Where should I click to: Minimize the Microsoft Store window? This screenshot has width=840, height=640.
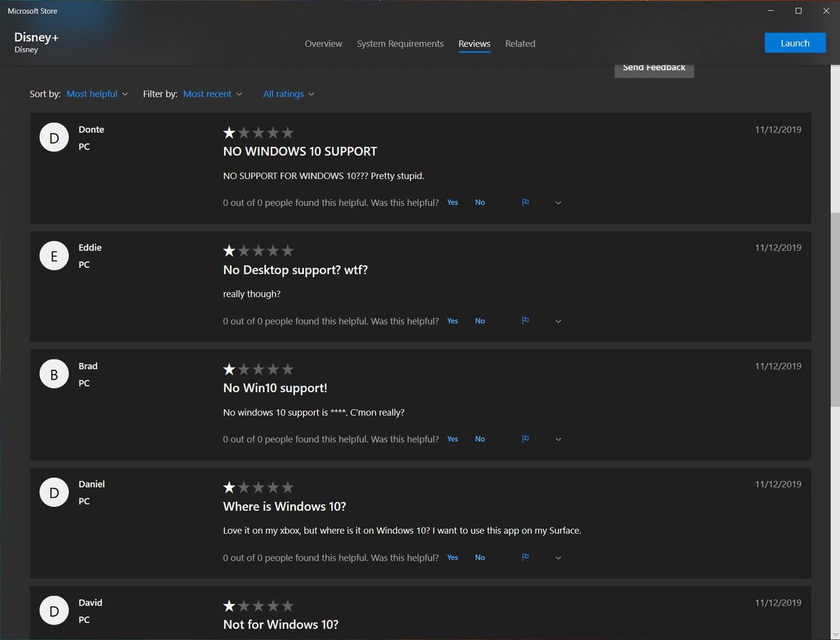(770, 11)
